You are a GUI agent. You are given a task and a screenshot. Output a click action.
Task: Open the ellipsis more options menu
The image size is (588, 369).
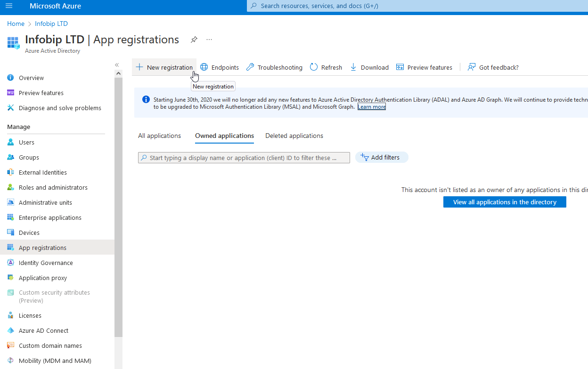tap(209, 40)
